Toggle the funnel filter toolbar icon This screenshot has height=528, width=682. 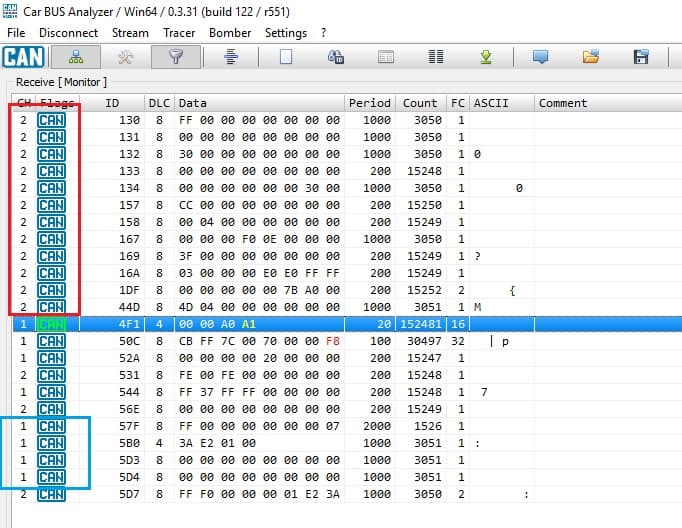(x=176, y=57)
